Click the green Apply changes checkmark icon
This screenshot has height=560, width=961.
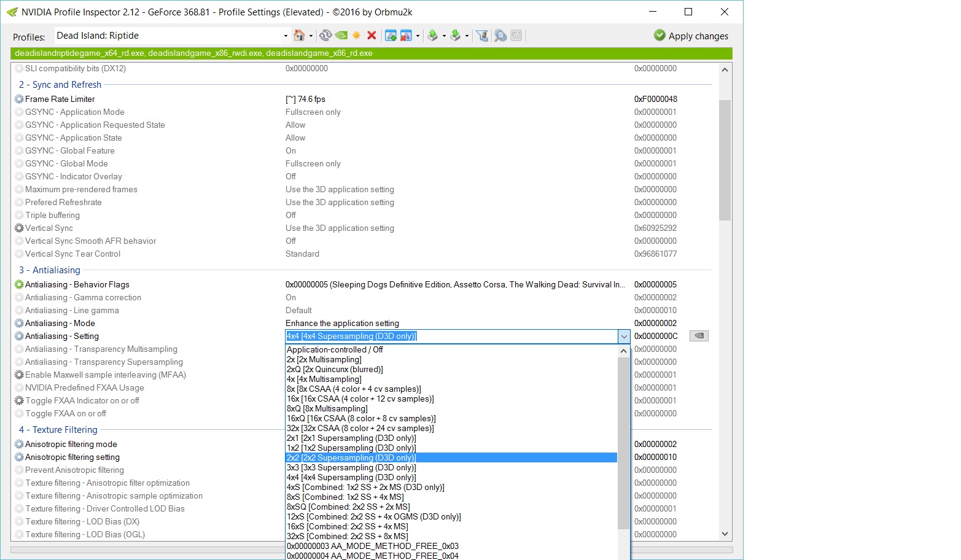659,36
